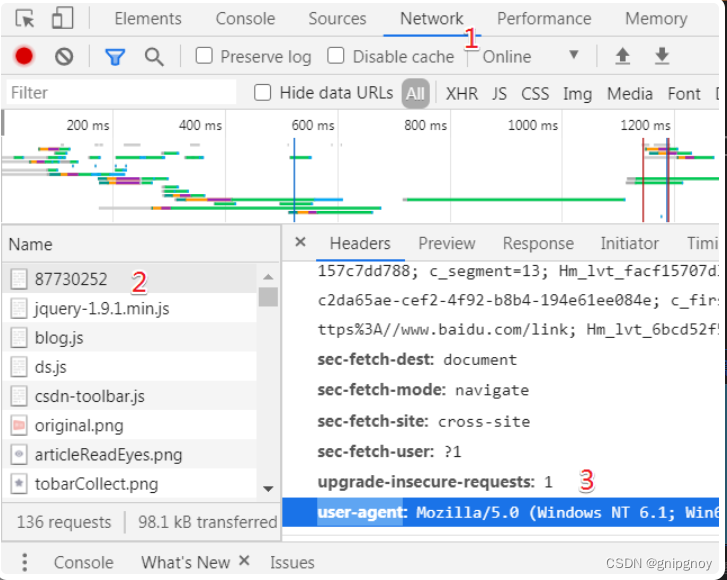Open the drawer three-dot menu
Viewport: 727px width, 580px height.
(25, 562)
